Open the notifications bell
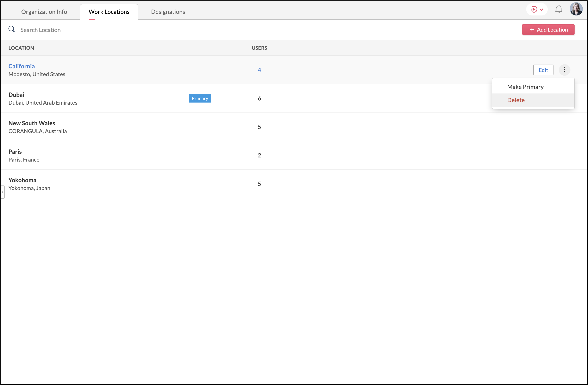 coord(558,9)
